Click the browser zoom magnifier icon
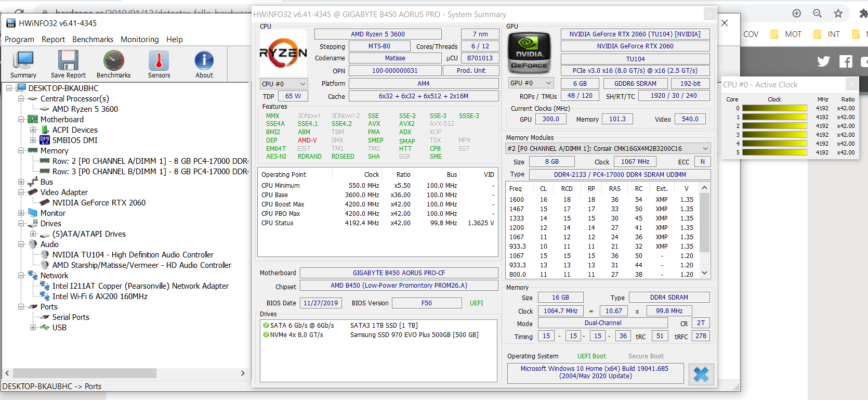 coord(817,14)
